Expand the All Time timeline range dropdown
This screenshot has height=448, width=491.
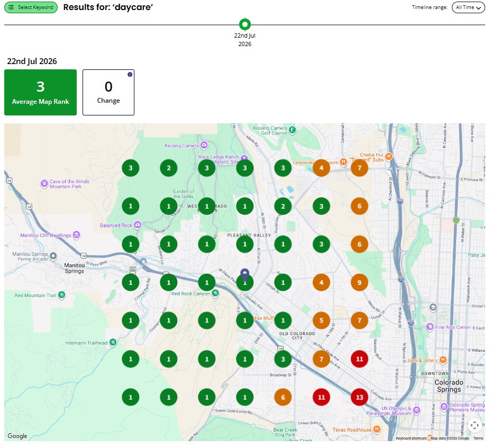tap(468, 7)
